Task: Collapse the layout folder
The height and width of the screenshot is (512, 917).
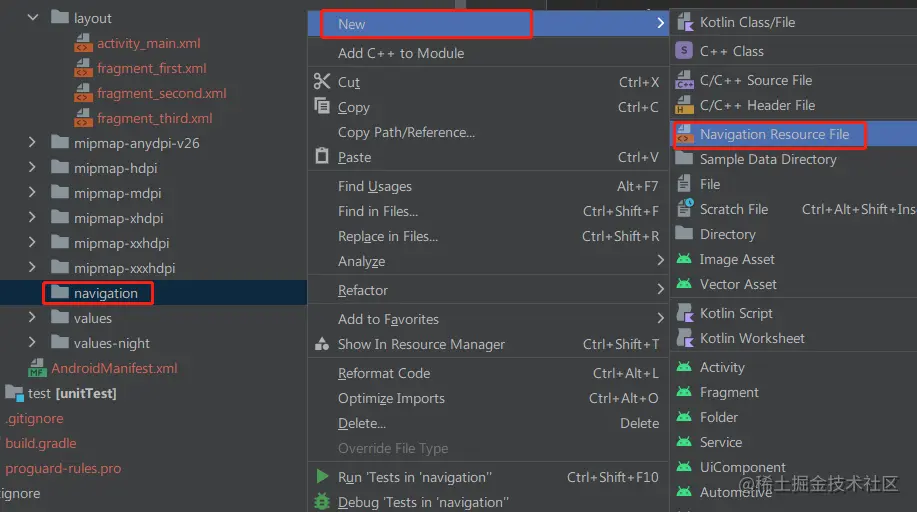Action: click(x=33, y=18)
